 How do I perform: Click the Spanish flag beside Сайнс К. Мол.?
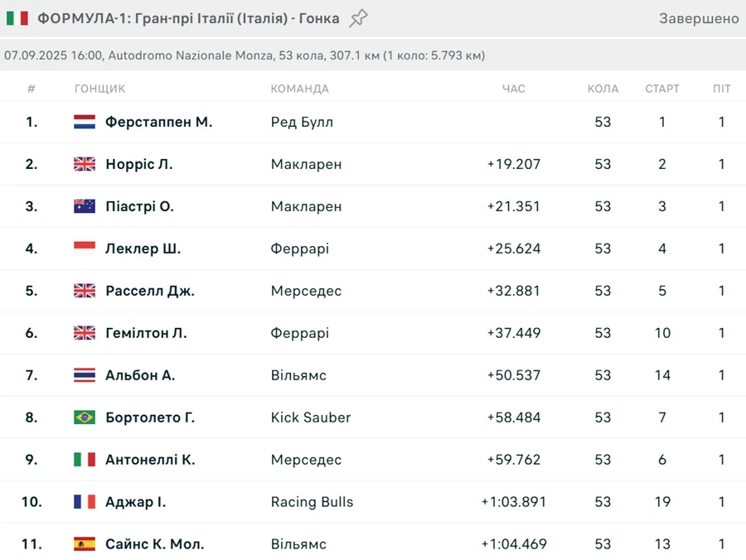coord(85,544)
